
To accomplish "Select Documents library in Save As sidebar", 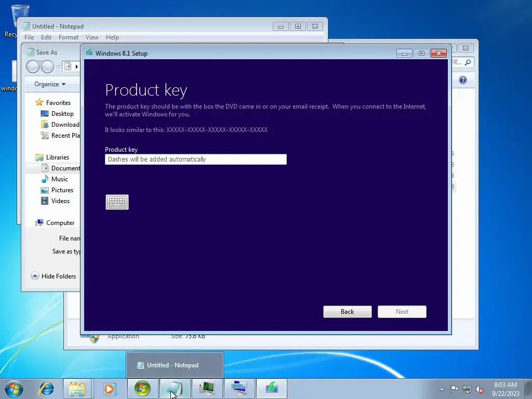I will pos(60,168).
